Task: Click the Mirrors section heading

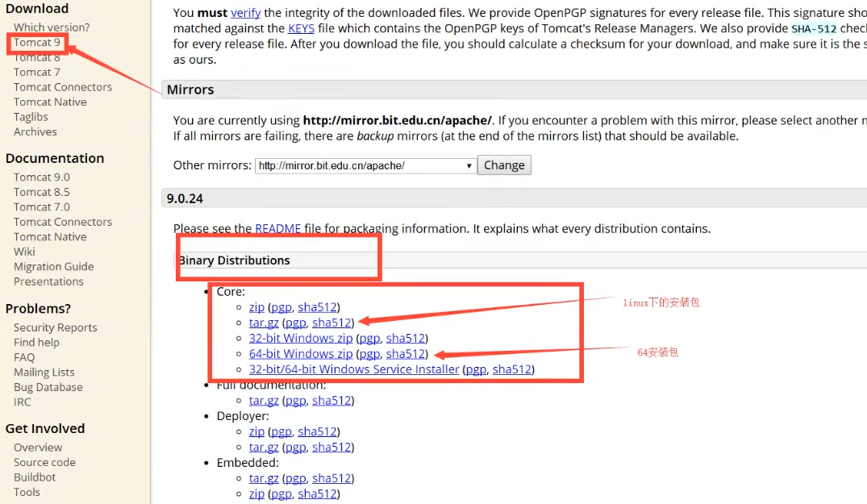Action: (x=190, y=90)
